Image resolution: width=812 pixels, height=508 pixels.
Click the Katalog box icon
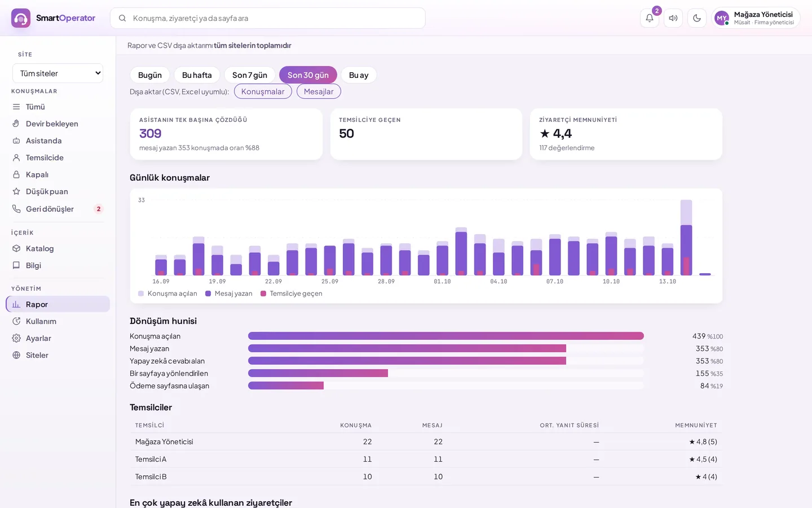click(x=16, y=248)
